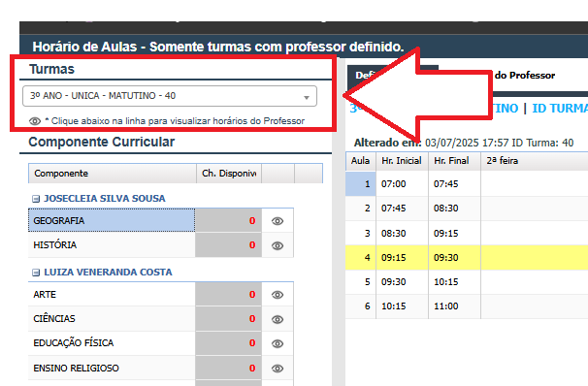Show teacher schedule for ENSINO RELIGIOSO via eye icon
This screenshot has width=588, height=386.
[278, 369]
